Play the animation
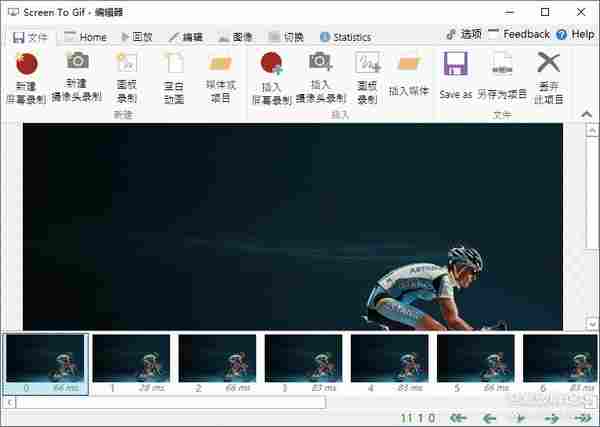This screenshot has width=600, height=427. (520, 418)
